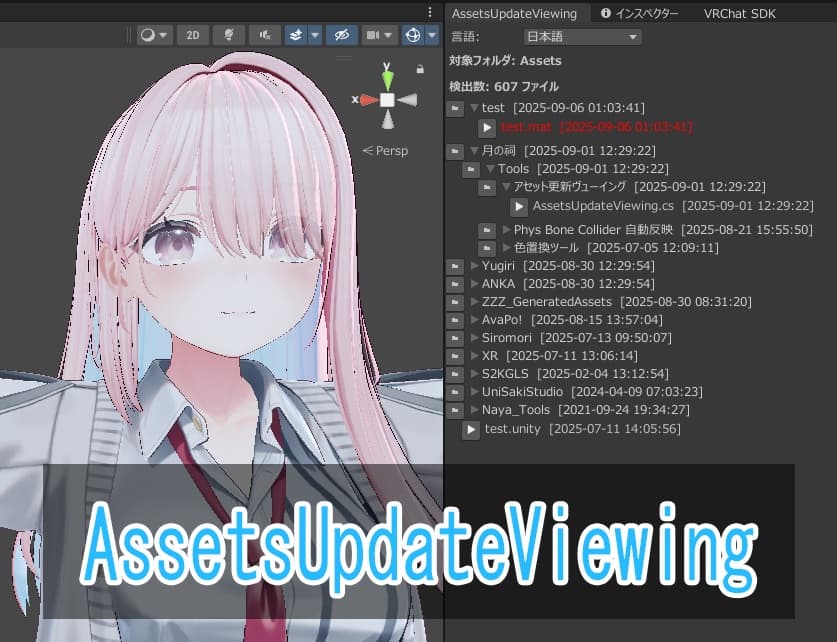The image size is (837, 642).
Task: Toggle the 2D scene view mode
Action: [x=191, y=34]
